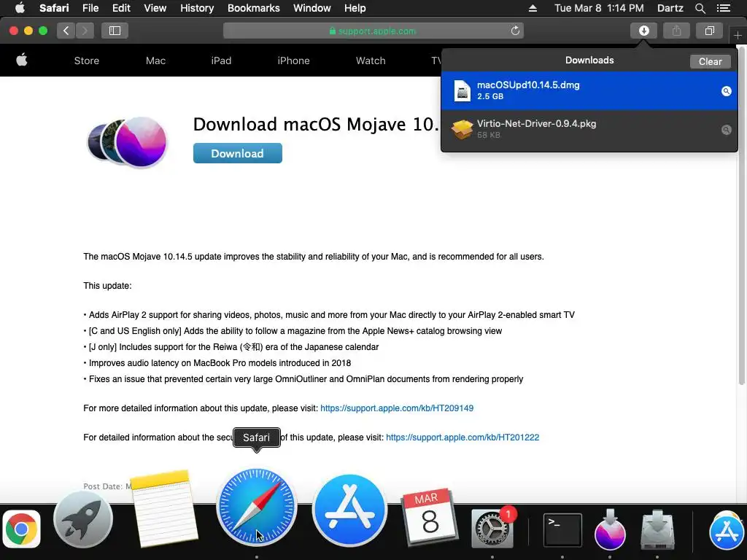Toggle the Downloads toolbar button
747x560 pixels.
[x=643, y=31]
